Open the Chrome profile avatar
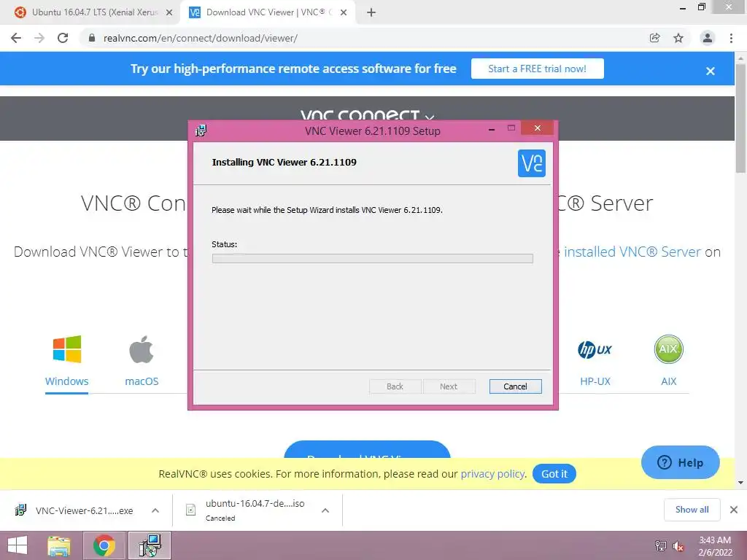 pyautogui.click(x=708, y=38)
